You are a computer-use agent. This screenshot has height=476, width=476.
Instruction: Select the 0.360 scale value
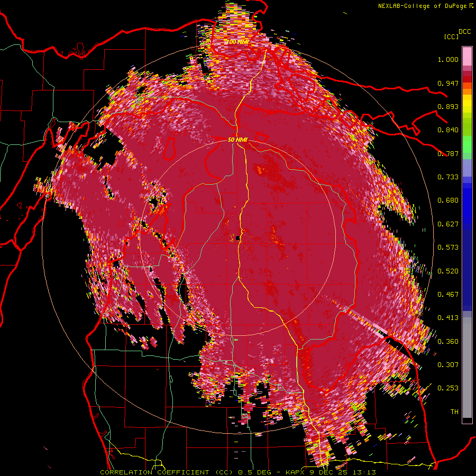coord(448,342)
